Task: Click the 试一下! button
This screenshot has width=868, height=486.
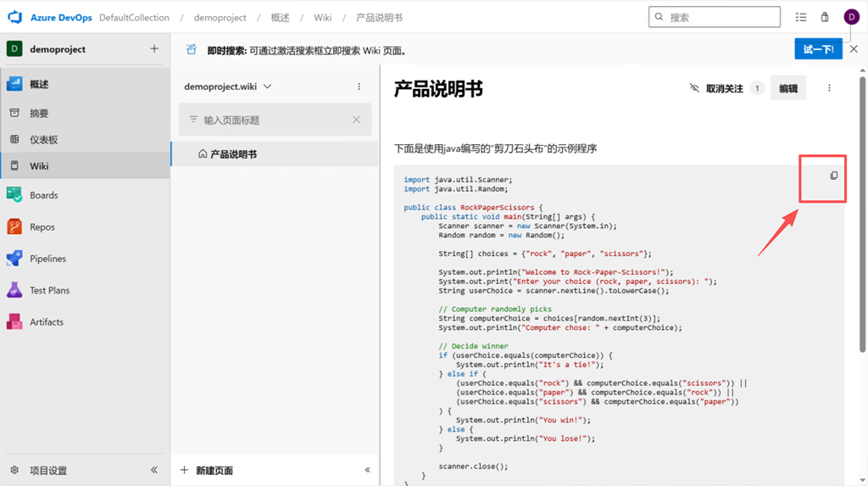Action: [818, 49]
